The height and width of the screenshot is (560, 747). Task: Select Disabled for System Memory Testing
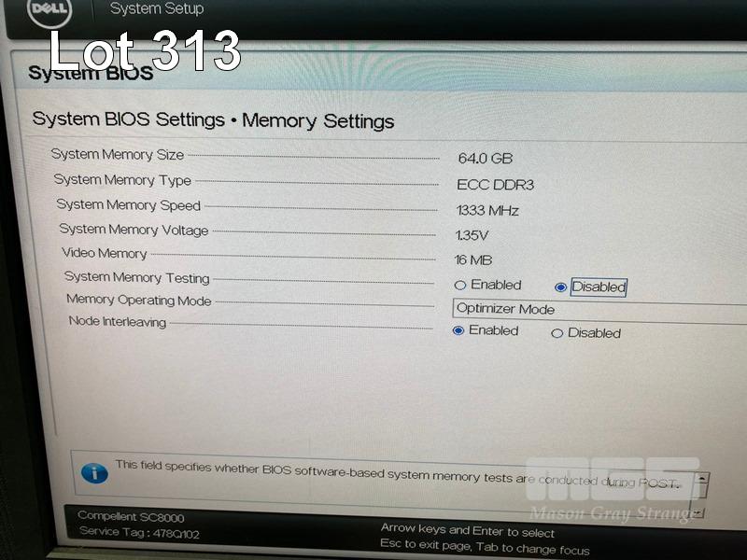(560, 287)
